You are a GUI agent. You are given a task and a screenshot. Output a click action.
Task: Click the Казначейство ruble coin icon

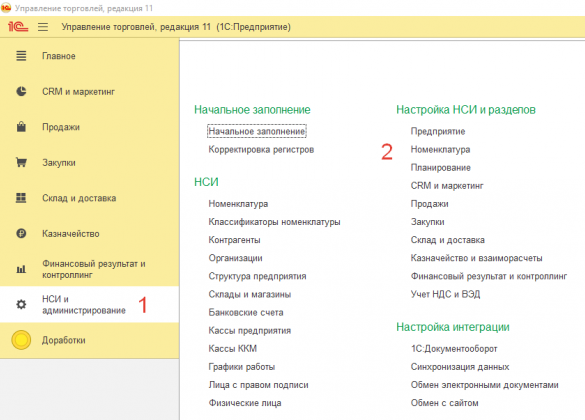[x=21, y=233]
